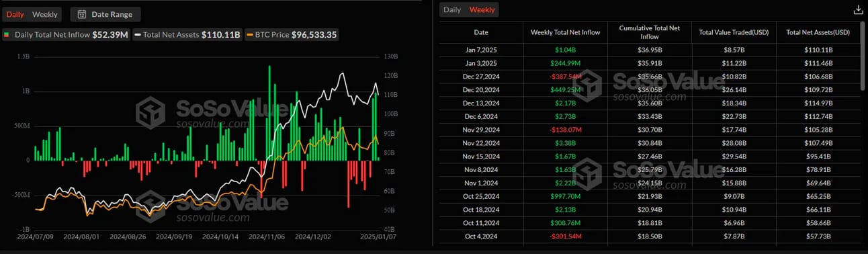Click Cumulative Total Net Inflow header

tap(650, 32)
